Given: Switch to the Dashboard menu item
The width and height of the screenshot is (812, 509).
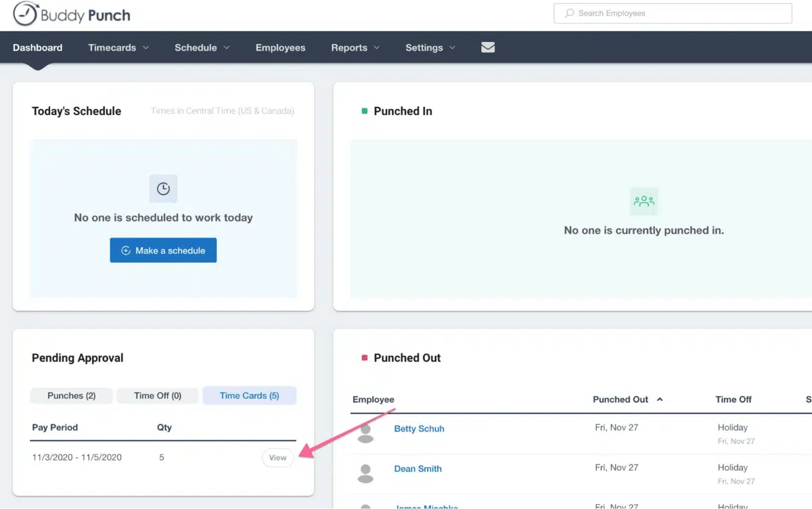Looking at the screenshot, I should (38, 47).
